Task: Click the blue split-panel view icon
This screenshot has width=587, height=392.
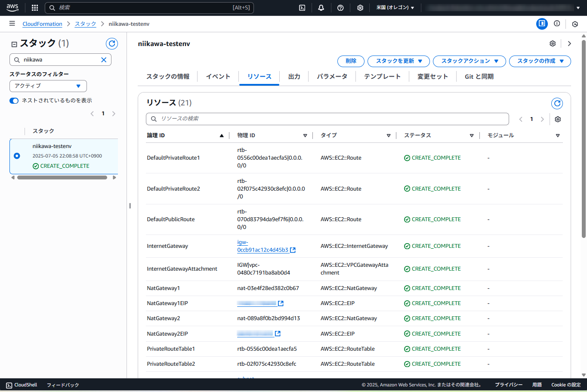Action: (x=542, y=24)
